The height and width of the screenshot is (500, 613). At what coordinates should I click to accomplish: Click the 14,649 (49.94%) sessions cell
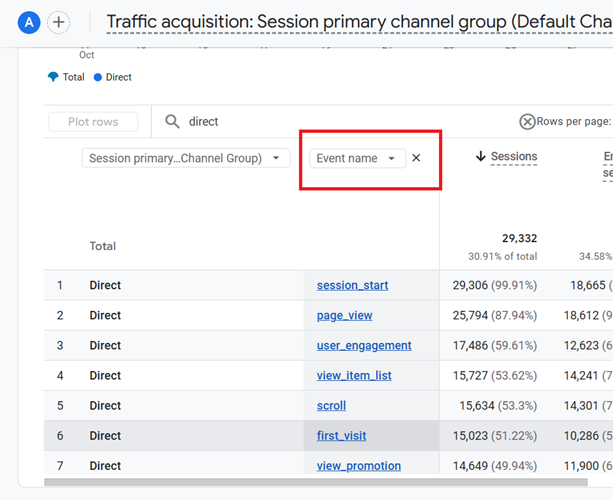pos(495,466)
